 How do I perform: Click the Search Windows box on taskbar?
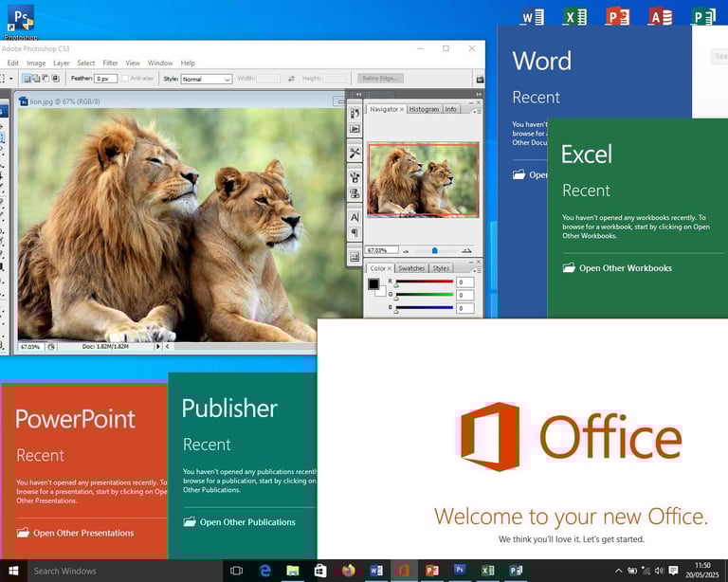pyautogui.click(x=125, y=571)
